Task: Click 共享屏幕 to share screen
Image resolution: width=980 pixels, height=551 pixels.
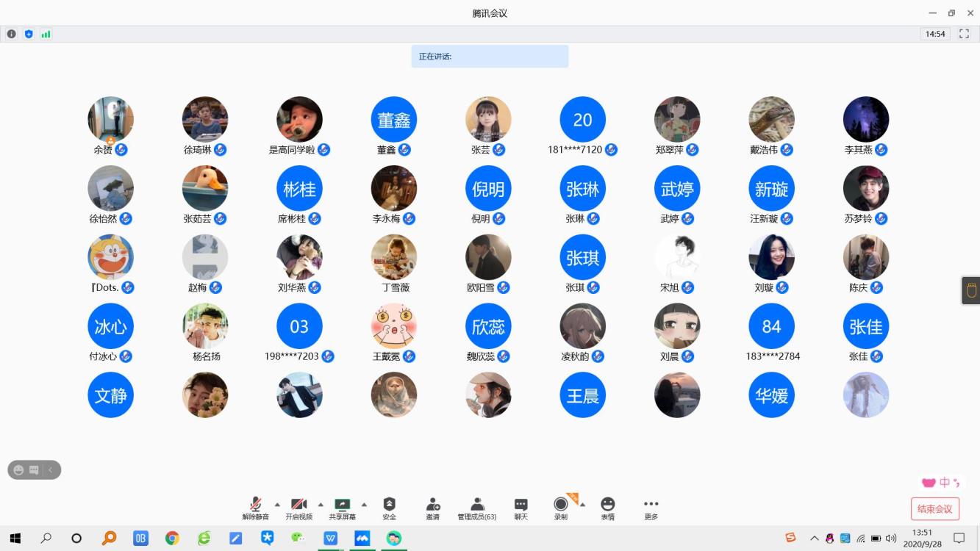Action: click(342, 508)
